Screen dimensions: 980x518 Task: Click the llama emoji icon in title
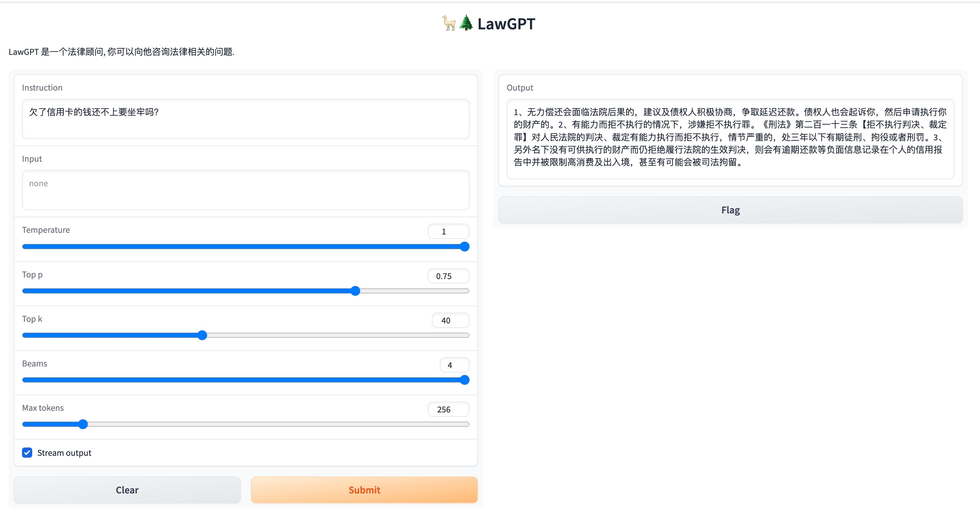449,23
